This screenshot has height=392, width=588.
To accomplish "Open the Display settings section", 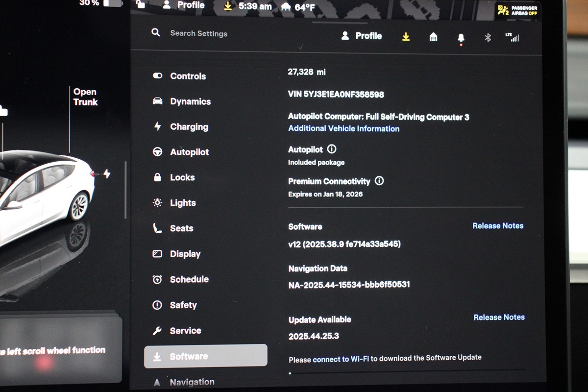I will tap(185, 254).
